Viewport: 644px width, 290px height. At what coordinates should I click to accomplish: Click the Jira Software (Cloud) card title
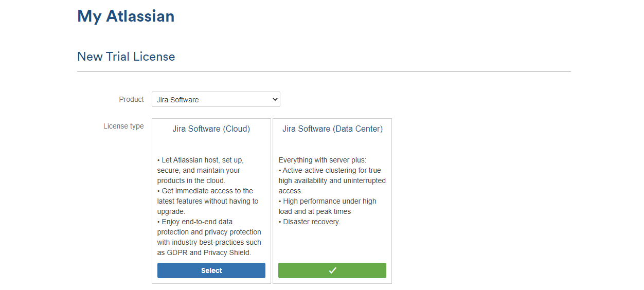pyautogui.click(x=211, y=129)
